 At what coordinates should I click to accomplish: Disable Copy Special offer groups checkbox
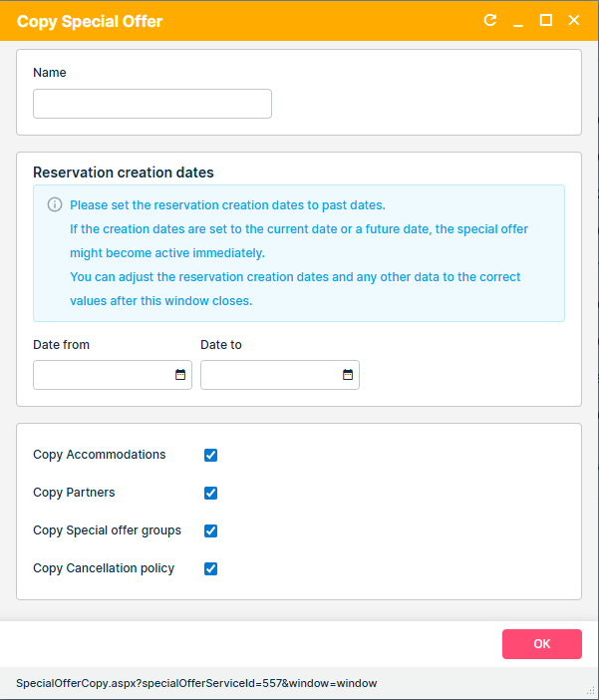pos(210,531)
